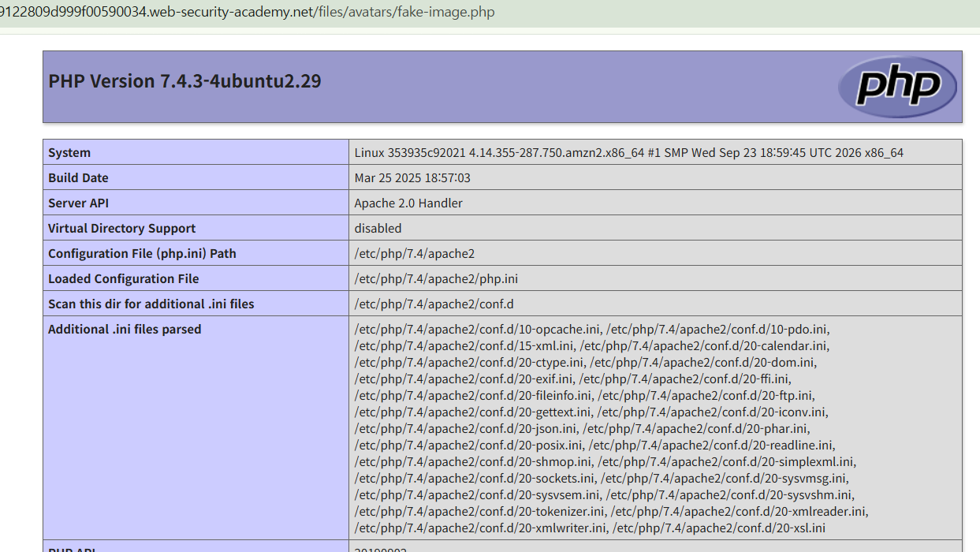This screenshot has width=980, height=552.
Task: Click the 20-tokenizer.ini file path
Action: 479,511
